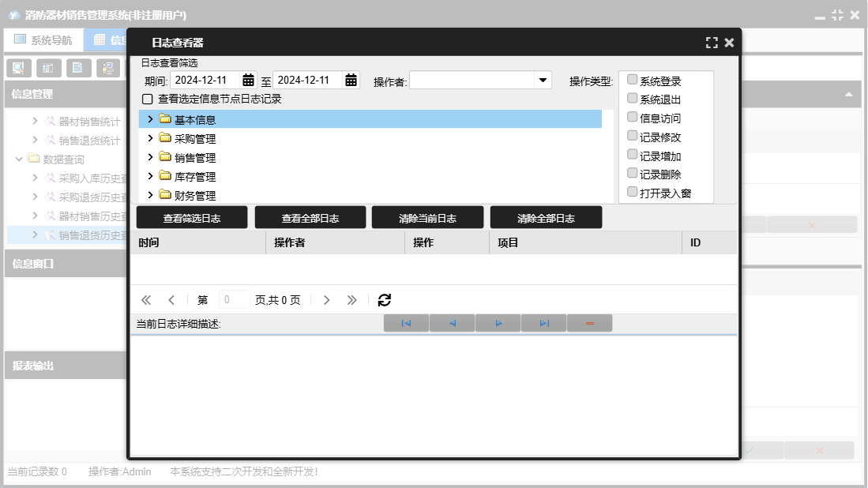Open the end date calendar picker
Viewport: 868px width, 488px height.
pyautogui.click(x=351, y=81)
